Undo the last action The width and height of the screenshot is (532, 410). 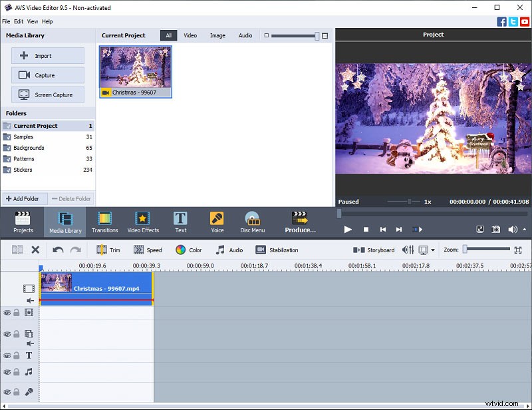(x=58, y=250)
